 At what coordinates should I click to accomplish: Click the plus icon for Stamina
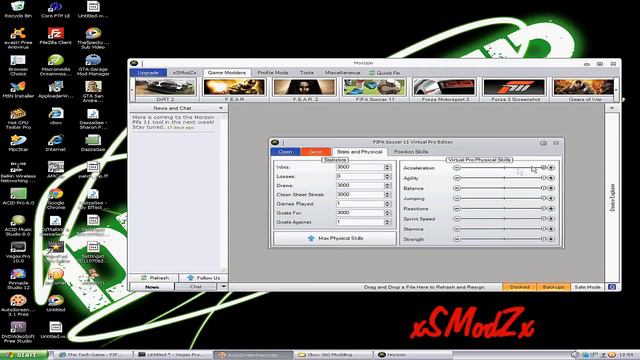[x=551, y=229]
